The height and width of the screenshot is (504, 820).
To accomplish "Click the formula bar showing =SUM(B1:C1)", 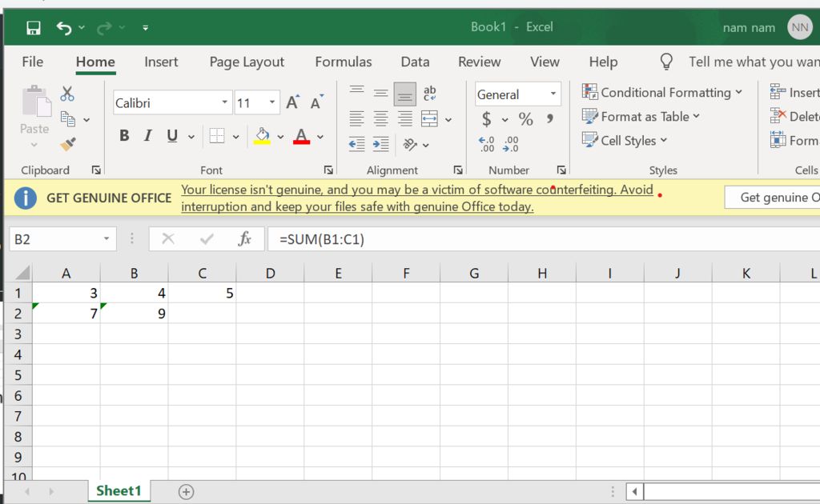I will pyautogui.click(x=544, y=239).
